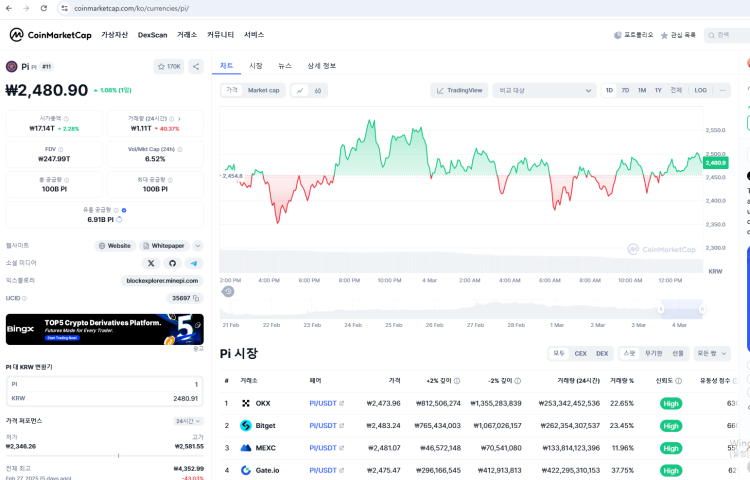This screenshot has width=750, height=480.
Task: Open the Whitepaper link
Action: (x=164, y=245)
